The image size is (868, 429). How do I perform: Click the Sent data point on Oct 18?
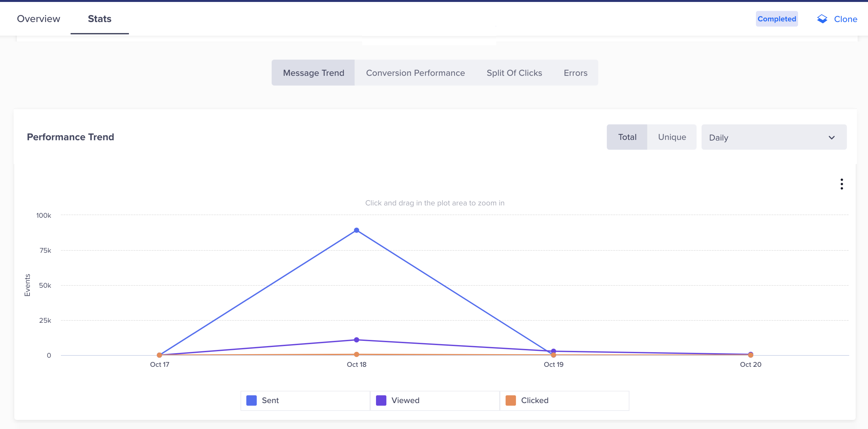tap(356, 230)
